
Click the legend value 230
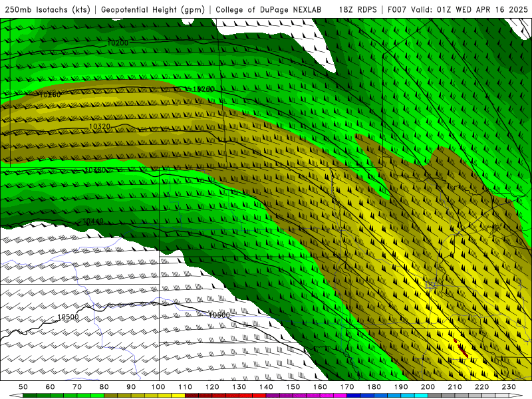click(509, 387)
